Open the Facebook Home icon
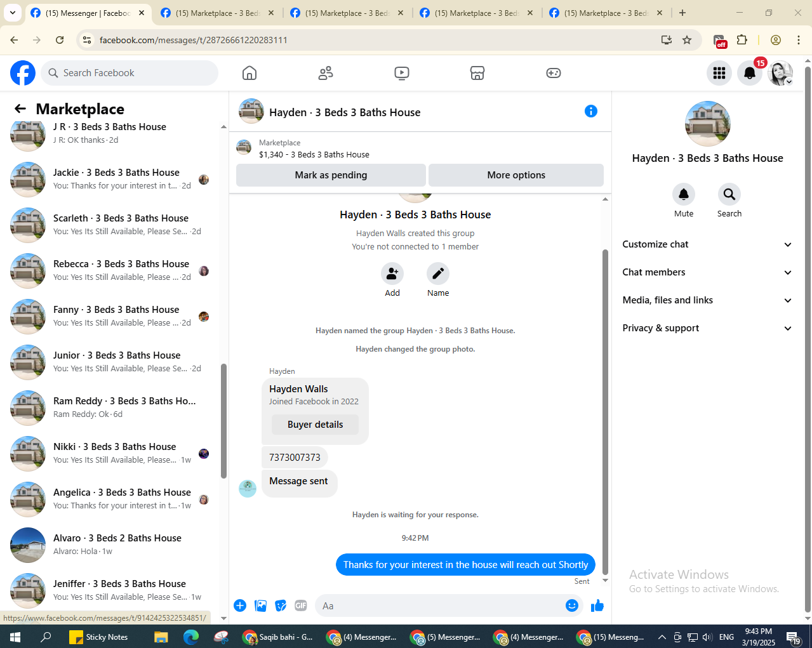Image resolution: width=812 pixels, height=648 pixels. coord(250,73)
